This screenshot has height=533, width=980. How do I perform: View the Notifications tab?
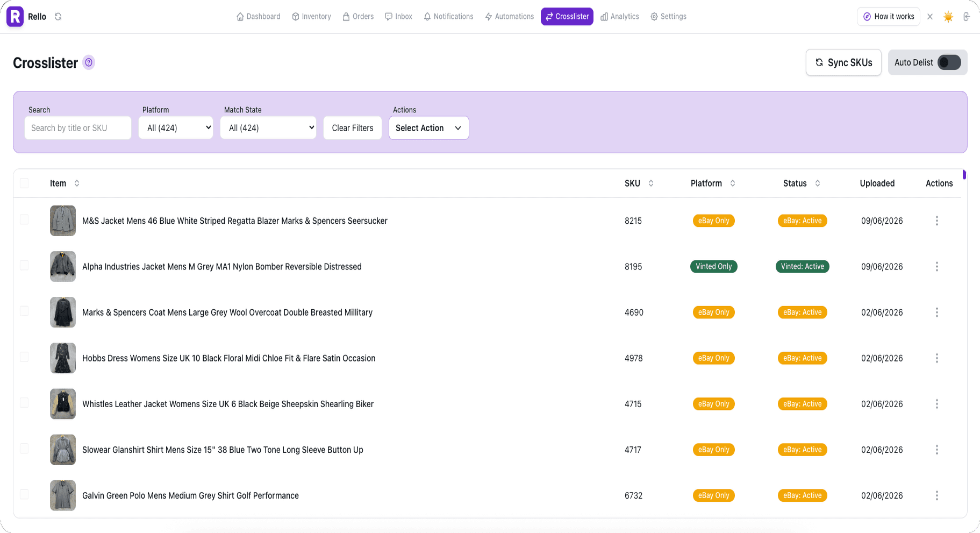[449, 17]
